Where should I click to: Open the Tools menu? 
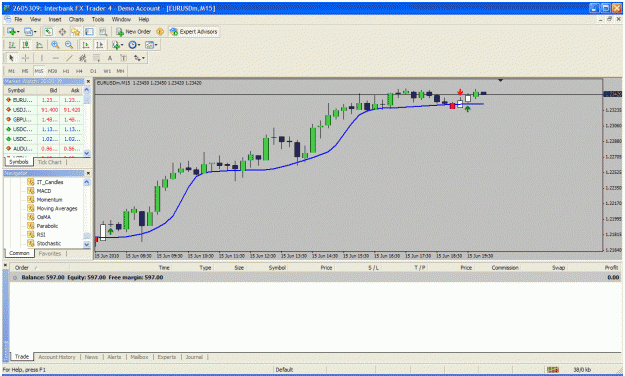98,19
